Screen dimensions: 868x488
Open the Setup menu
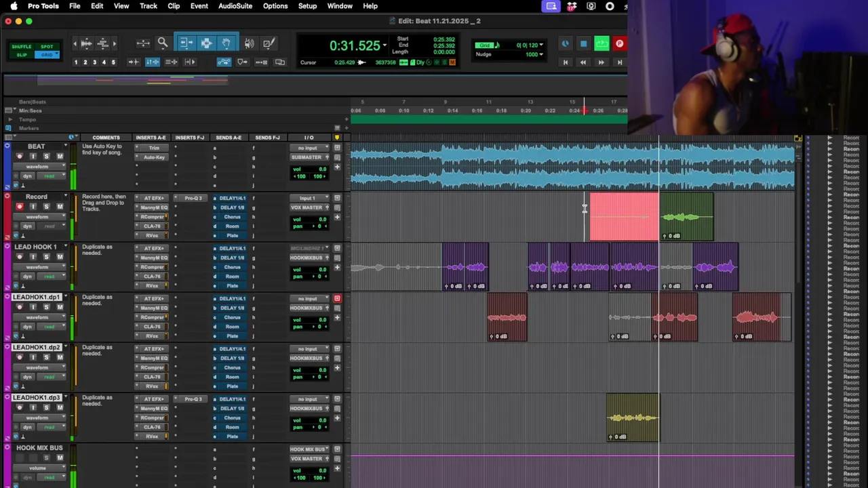coord(307,6)
